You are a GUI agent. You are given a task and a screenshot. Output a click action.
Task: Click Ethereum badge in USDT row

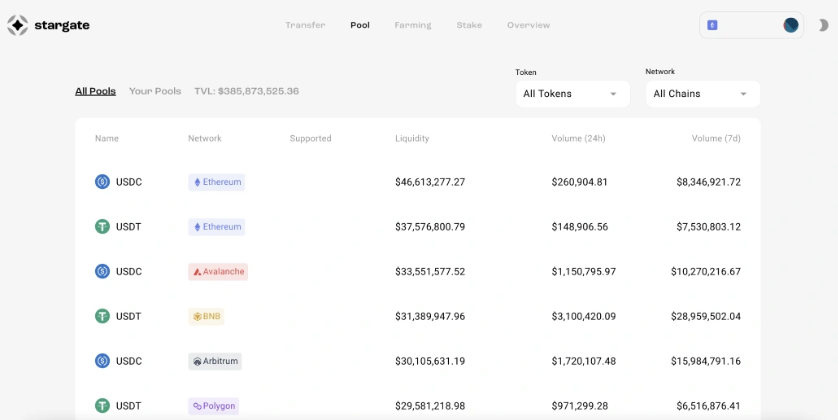pyautogui.click(x=216, y=227)
